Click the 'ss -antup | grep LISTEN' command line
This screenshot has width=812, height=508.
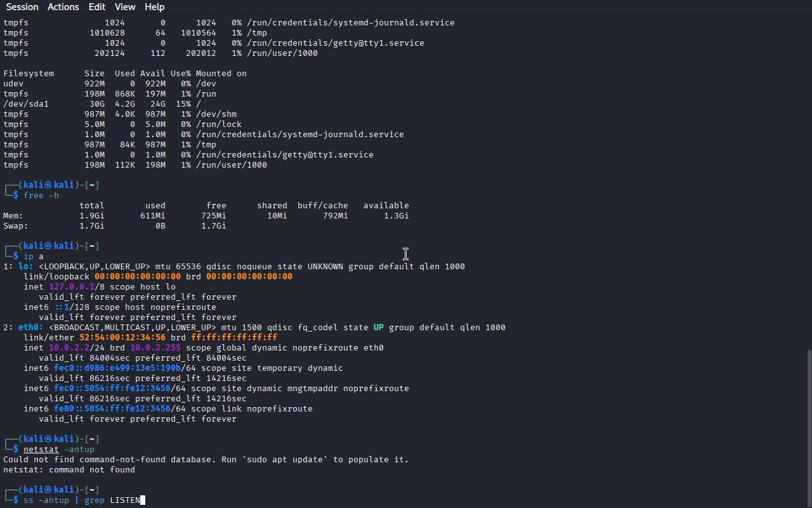coord(82,500)
